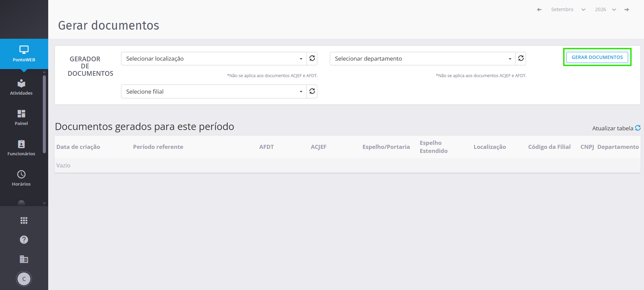
Task: Refresh the filial list
Action: click(312, 91)
